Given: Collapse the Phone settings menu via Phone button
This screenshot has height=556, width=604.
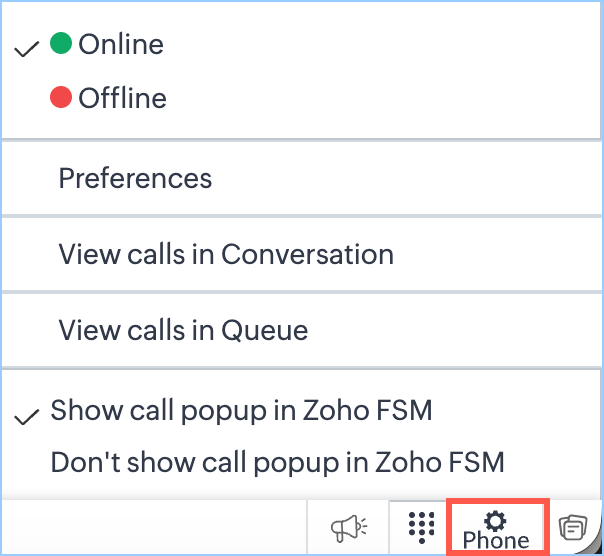Looking at the screenshot, I should pyautogui.click(x=496, y=528).
